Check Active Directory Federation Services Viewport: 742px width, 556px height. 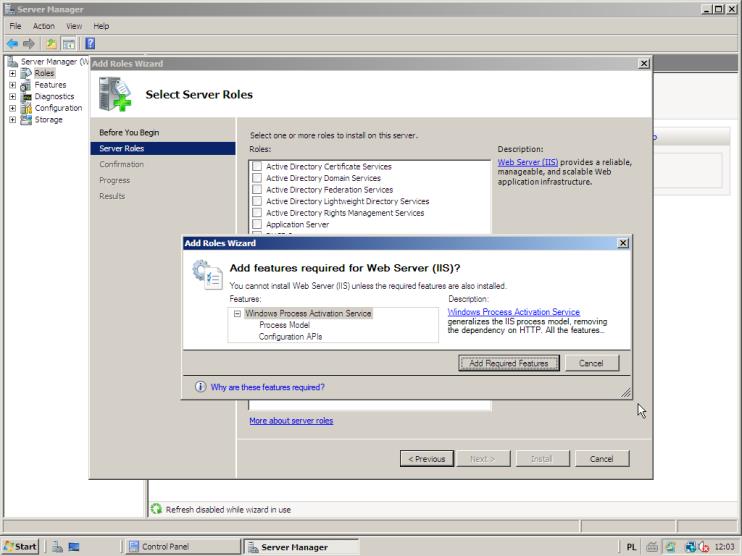coord(257,189)
